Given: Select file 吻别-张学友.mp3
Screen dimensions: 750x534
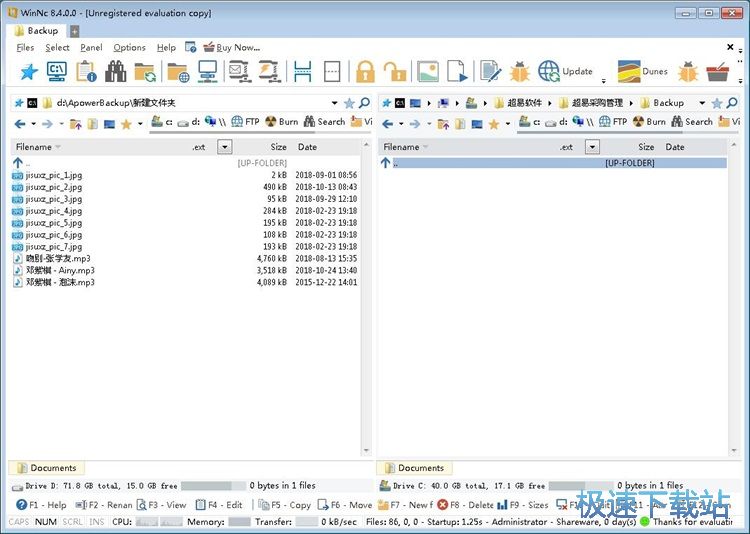Looking at the screenshot, I should click(x=185, y=259).
